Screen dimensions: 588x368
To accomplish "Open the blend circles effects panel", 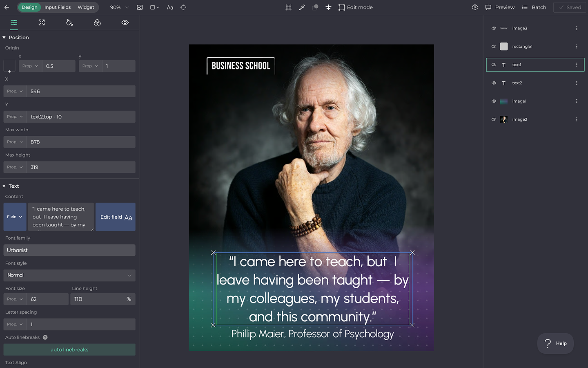I will tap(97, 22).
